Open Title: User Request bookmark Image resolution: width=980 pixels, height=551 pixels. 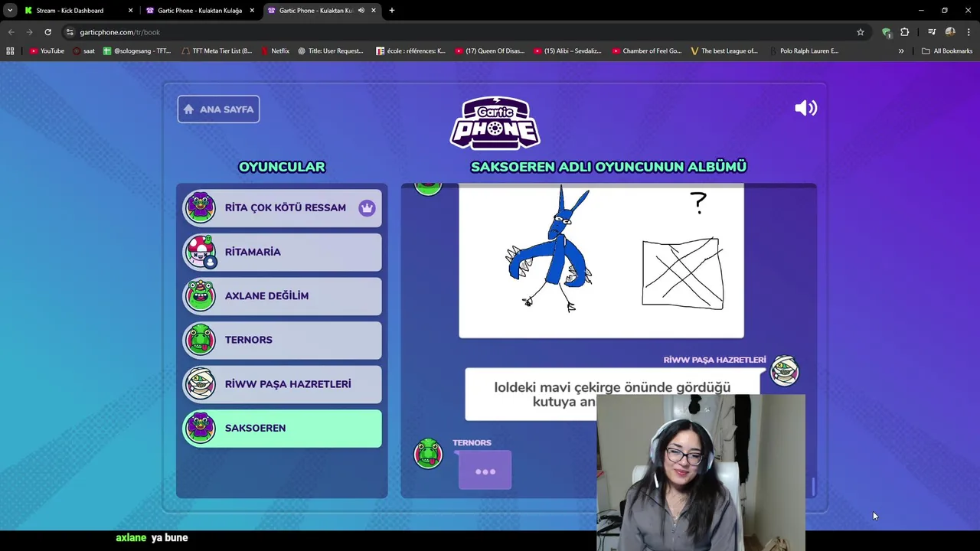(330, 51)
